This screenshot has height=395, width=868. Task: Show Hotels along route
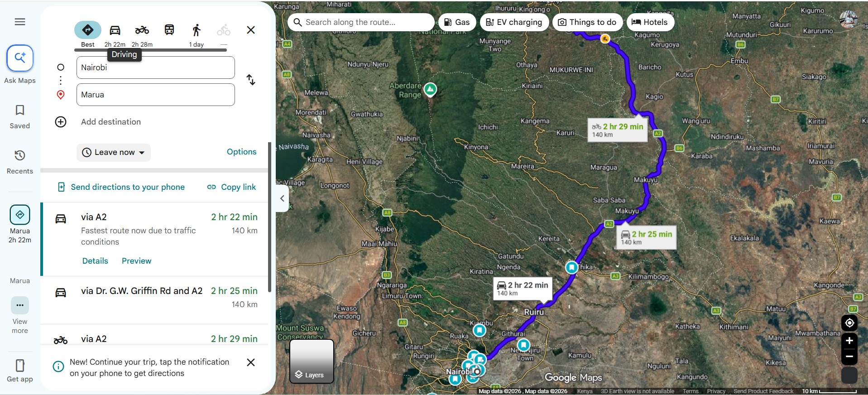650,22
